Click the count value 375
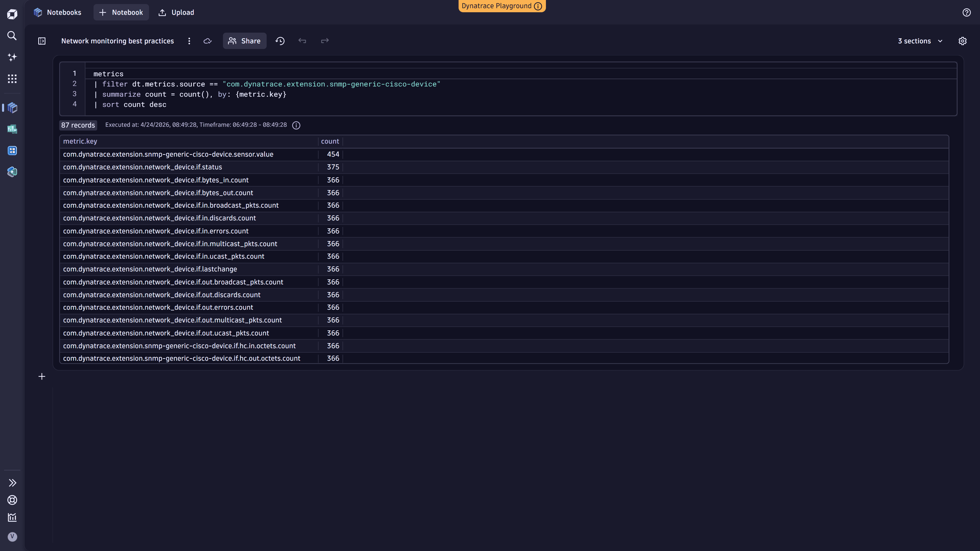 tap(333, 167)
